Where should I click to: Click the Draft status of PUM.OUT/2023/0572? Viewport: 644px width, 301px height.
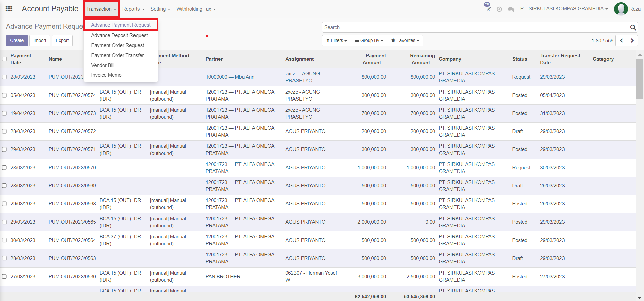pyautogui.click(x=517, y=131)
